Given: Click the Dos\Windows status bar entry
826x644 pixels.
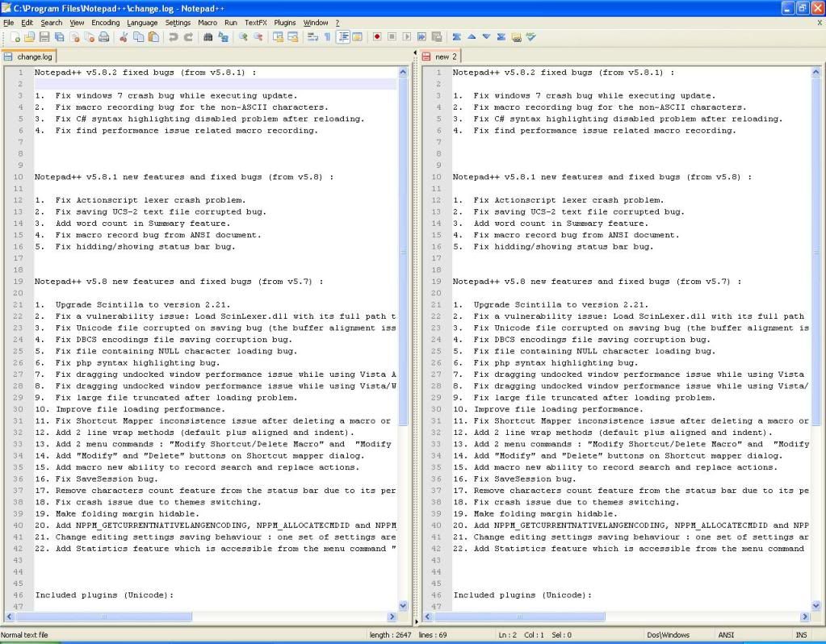Looking at the screenshot, I should tap(668, 635).
